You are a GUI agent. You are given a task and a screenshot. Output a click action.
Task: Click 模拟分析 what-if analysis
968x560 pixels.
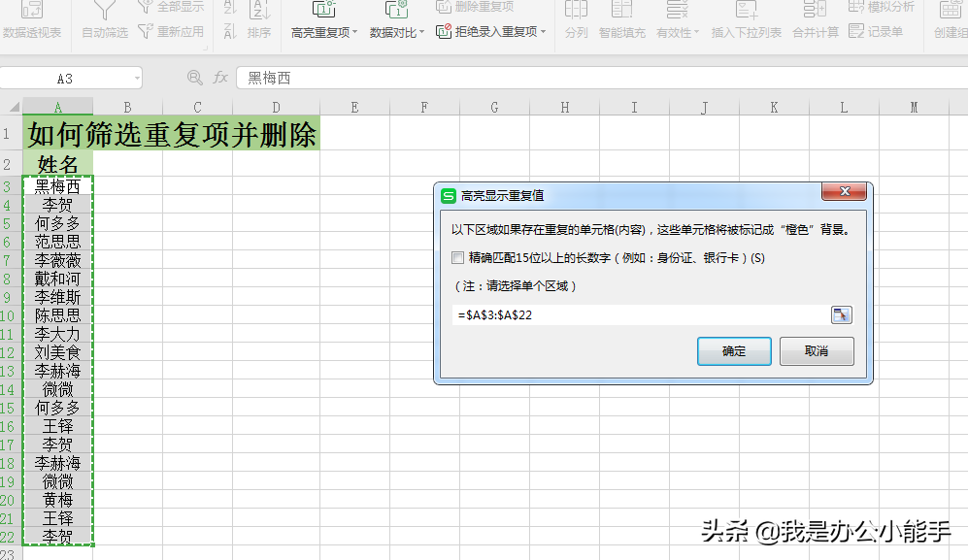pyautogui.click(x=882, y=6)
